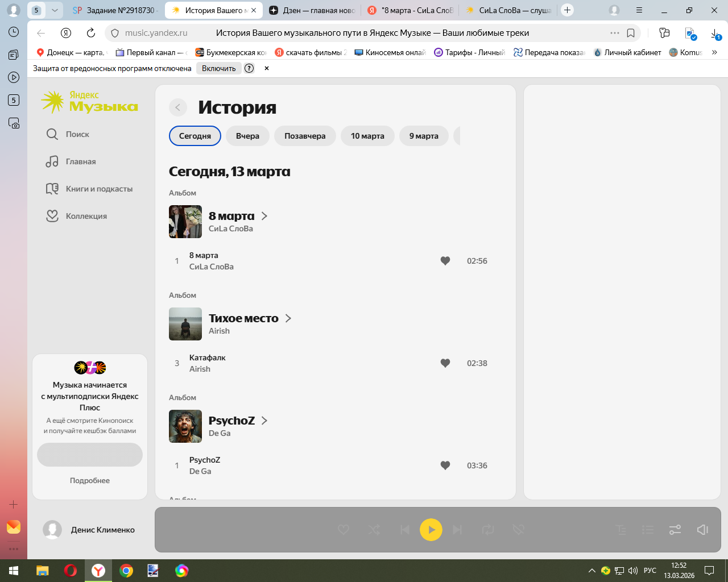
Task: Expand the Тихое место album chevron
Action: point(288,318)
